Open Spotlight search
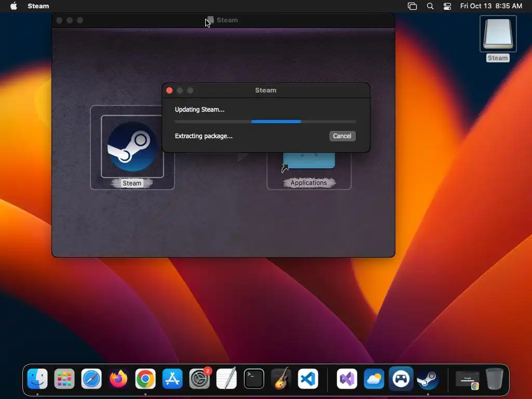Viewport: 532px width, 399px height. pyautogui.click(x=430, y=6)
